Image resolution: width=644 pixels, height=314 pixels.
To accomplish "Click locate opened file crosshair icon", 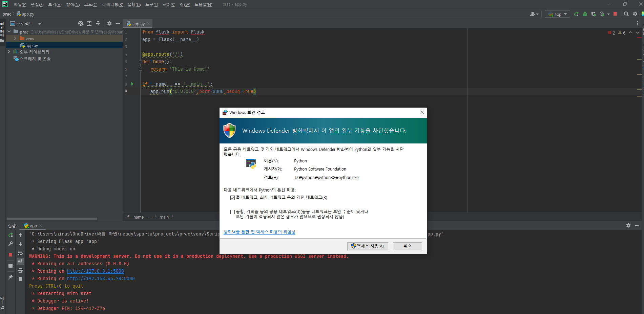I will tap(81, 23).
